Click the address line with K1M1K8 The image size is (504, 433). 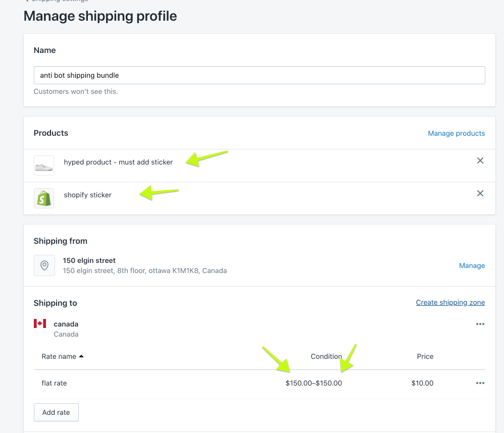point(144,271)
